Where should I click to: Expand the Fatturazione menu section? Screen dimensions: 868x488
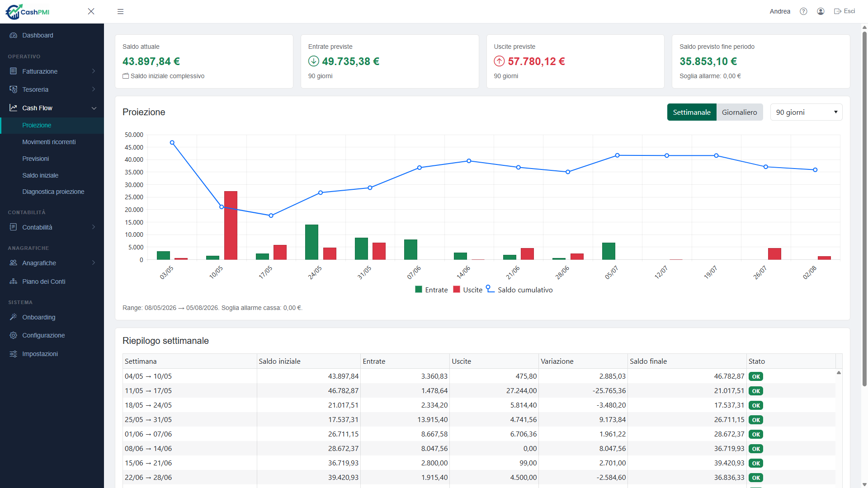click(52, 71)
